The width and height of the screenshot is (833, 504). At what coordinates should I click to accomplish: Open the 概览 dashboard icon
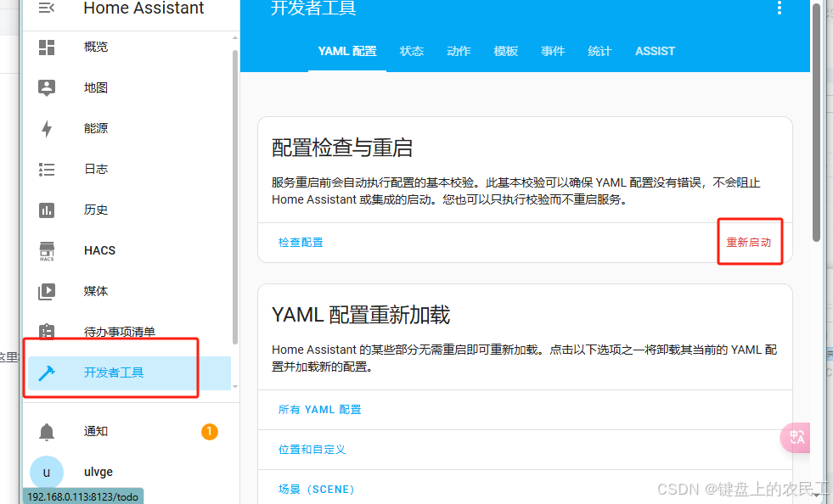47,48
